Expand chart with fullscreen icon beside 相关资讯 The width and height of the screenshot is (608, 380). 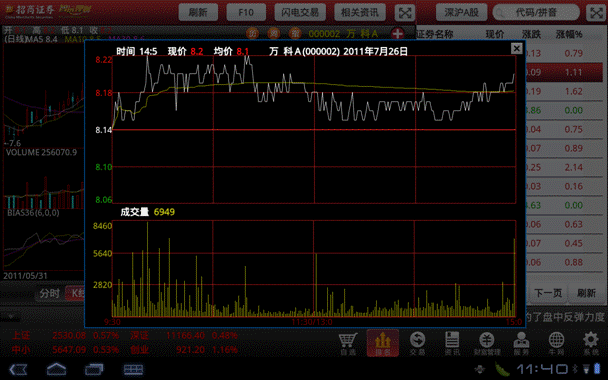(x=404, y=13)
